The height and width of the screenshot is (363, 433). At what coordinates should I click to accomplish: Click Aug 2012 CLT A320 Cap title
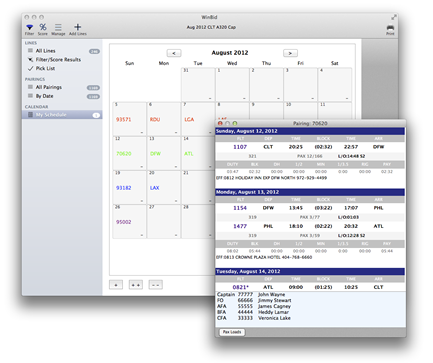tap(211, 27)
